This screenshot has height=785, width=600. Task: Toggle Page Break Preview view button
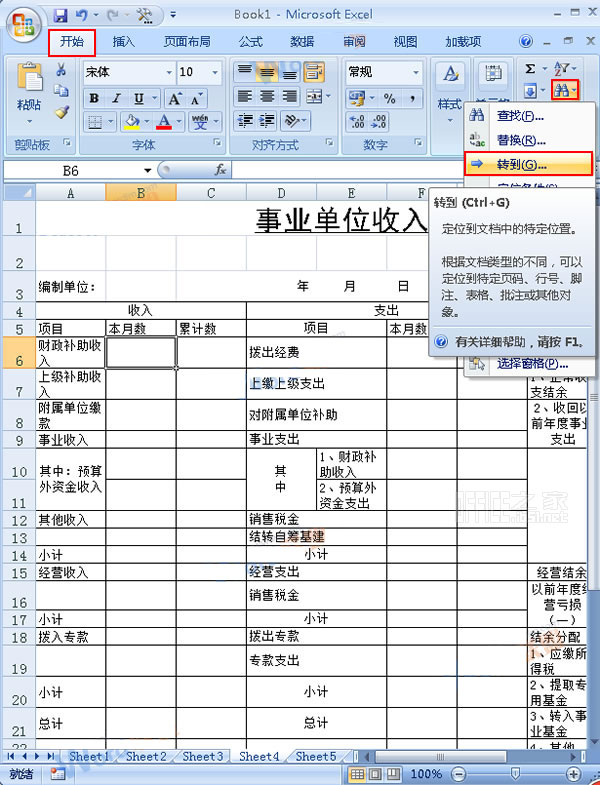(x=394, y=774)
